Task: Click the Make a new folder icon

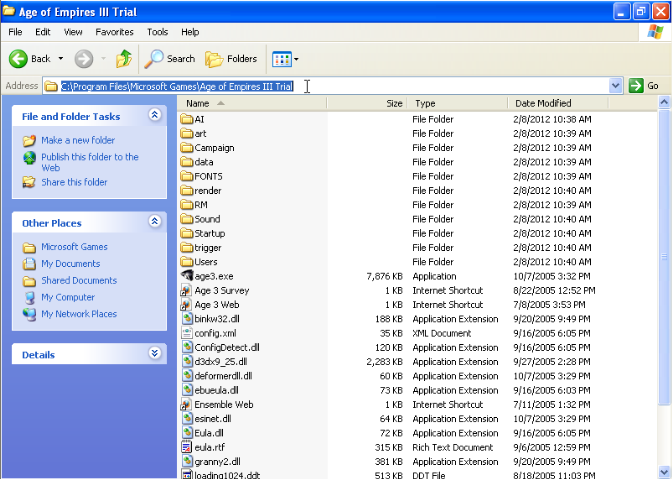Action: point(29,141)
